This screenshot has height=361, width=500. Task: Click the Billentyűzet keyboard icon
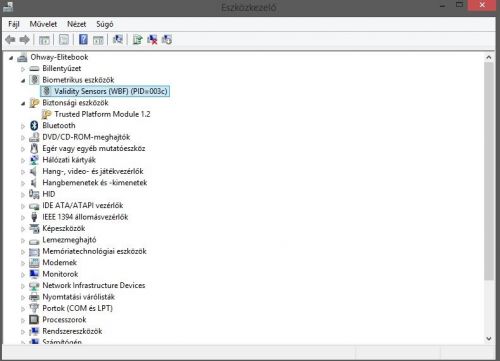tap(34, 69)
